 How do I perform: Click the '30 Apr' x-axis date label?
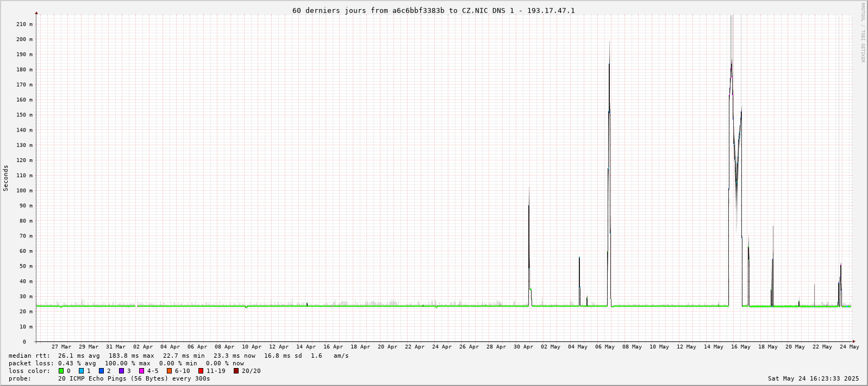(x=523, y=346)
